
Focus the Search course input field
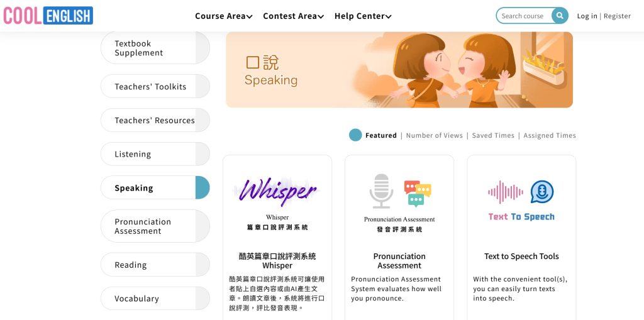524,16
